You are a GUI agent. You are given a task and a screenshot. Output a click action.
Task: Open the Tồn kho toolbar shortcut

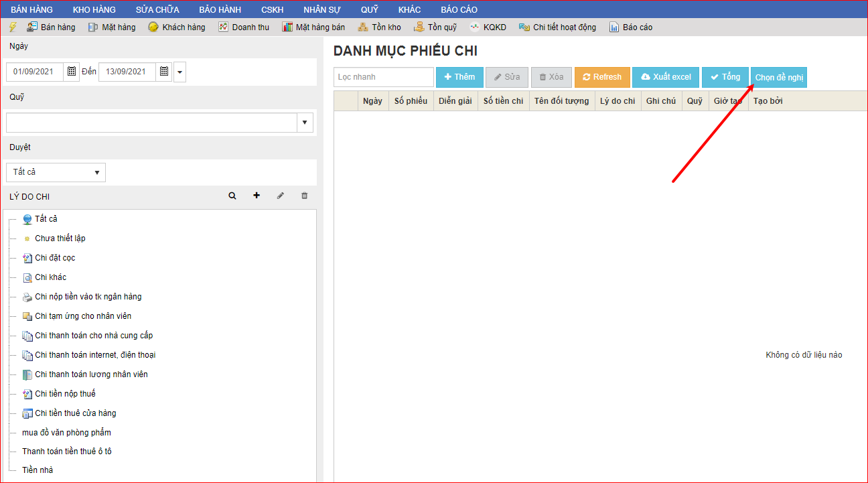coord(379,27)
